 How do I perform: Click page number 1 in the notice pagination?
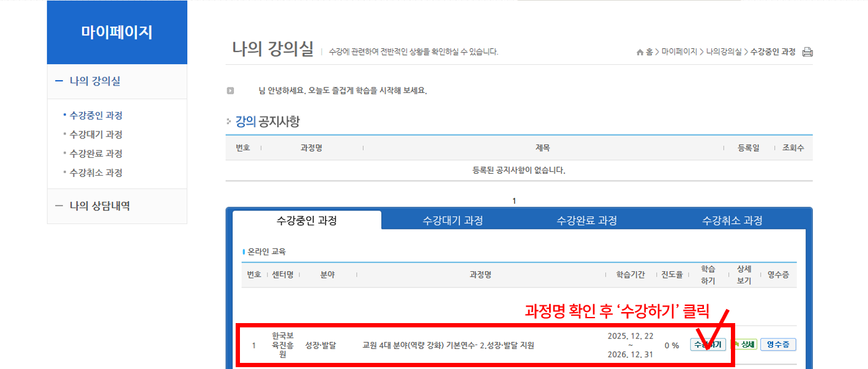coord(514,201)
